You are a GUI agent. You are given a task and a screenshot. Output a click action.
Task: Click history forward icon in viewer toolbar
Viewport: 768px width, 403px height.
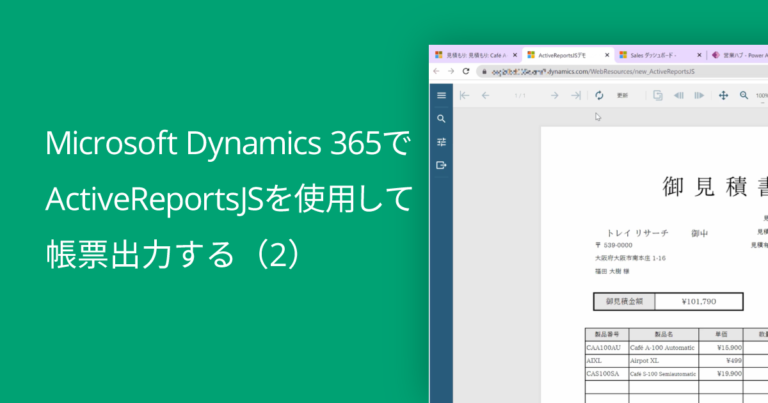coord(699,95)
